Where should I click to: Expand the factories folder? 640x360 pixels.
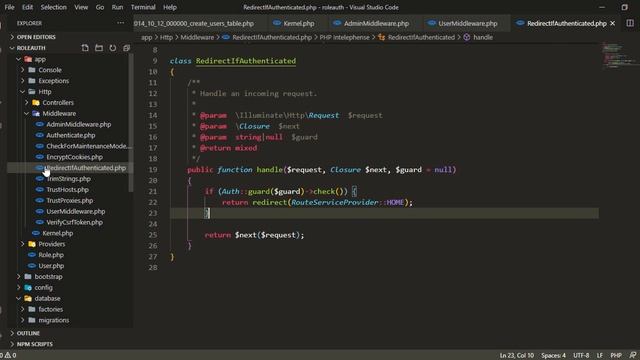[x=50, y=309]
